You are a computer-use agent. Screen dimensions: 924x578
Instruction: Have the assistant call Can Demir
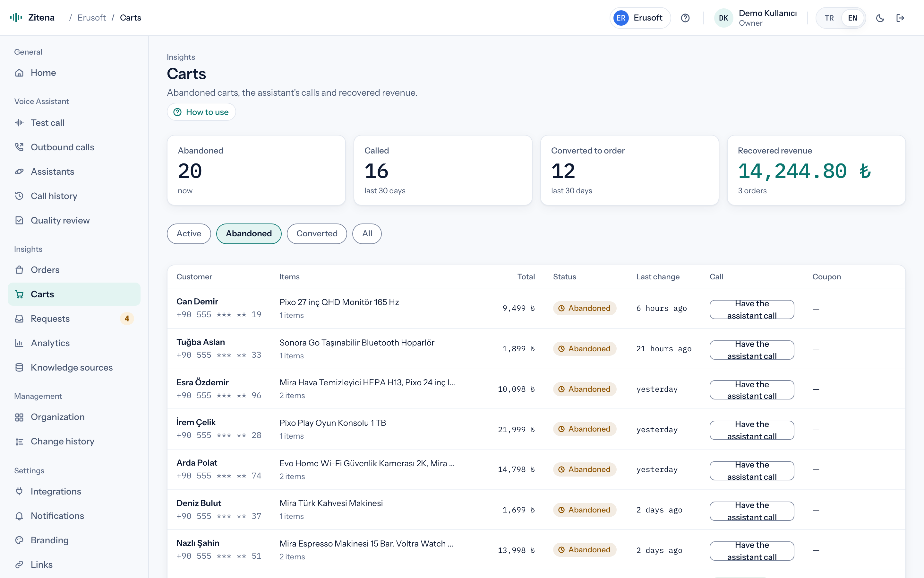[752, 310]
